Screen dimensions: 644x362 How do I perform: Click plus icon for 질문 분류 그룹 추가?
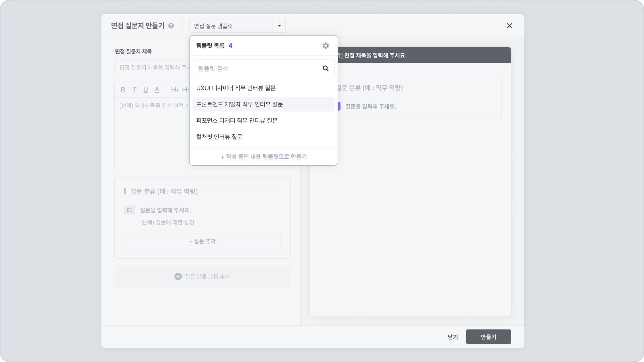(178, 276)
